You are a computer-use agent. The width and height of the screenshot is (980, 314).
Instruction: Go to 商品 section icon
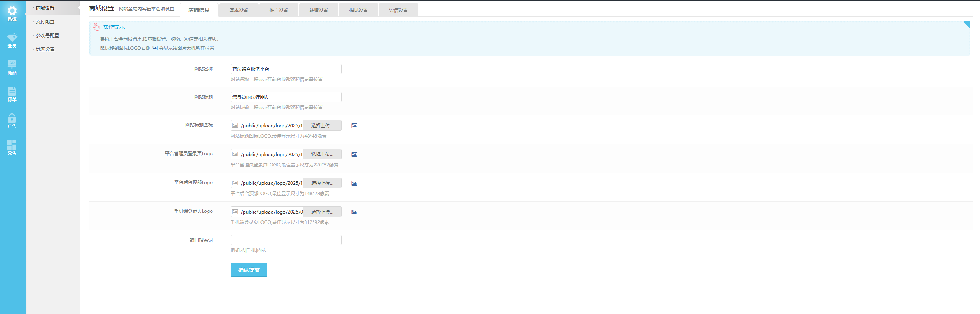click(x=12, y=67)
